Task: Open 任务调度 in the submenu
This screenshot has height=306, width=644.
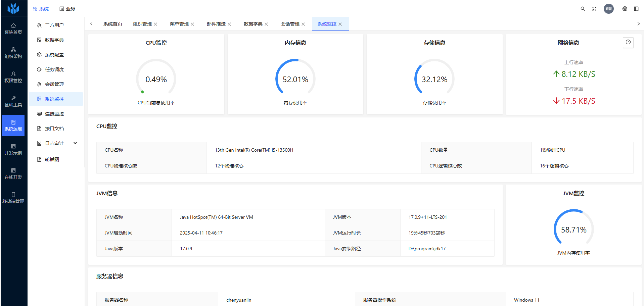Action: (54, 69)
